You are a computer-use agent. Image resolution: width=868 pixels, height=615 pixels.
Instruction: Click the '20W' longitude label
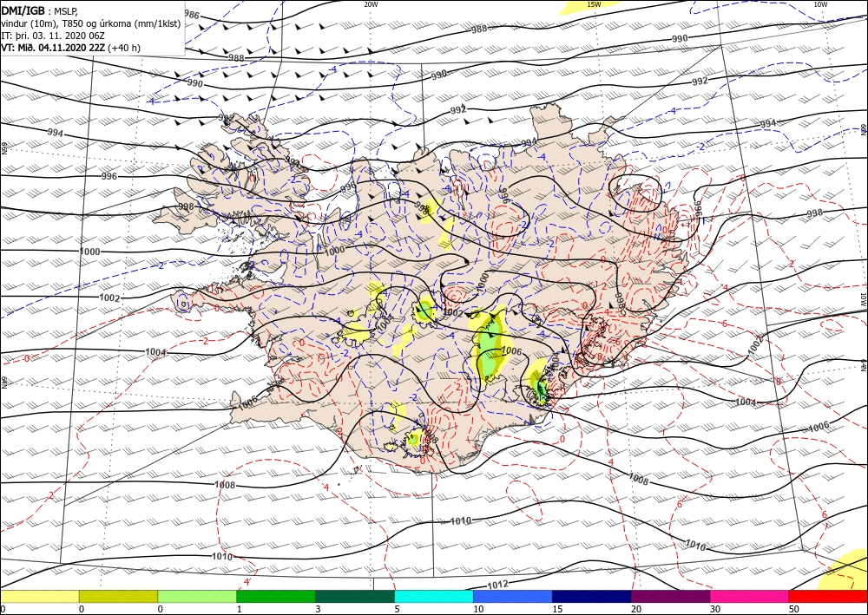(x=371, y=4)
